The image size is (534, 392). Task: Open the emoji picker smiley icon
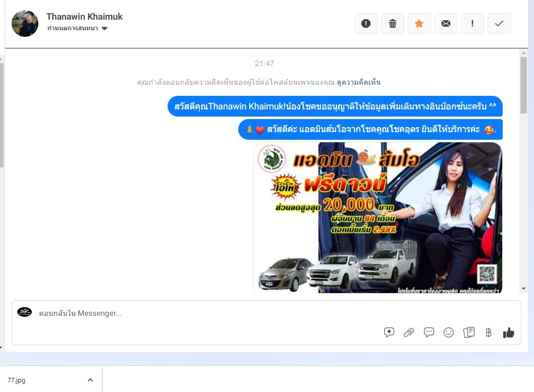[449, 332]
